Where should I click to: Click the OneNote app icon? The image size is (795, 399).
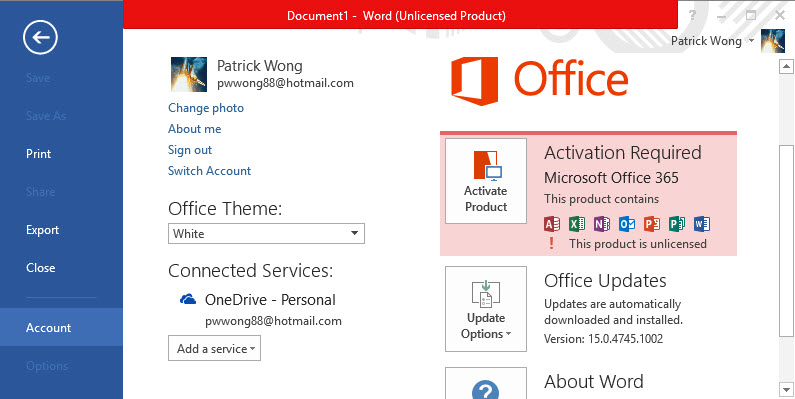(601, 224)
